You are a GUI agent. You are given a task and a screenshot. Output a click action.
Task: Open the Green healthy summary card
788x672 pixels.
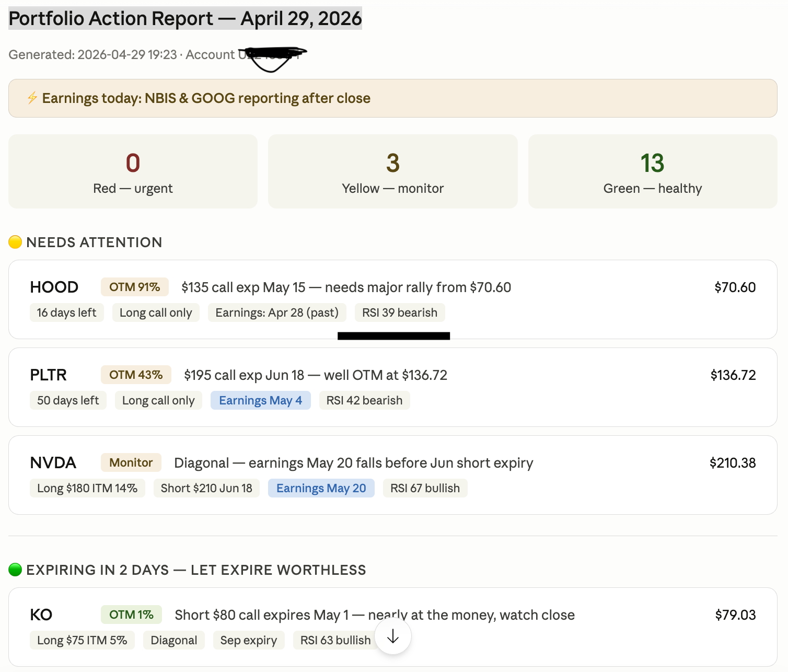[x=653, y=171]
